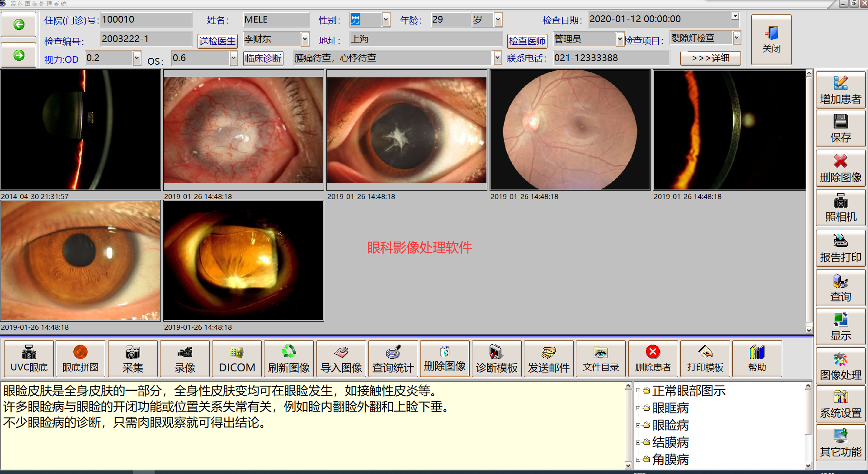Screen dimensions: 868x474
Task: Click the 照相机 camera icon
Action: click(x=840, y=208)
